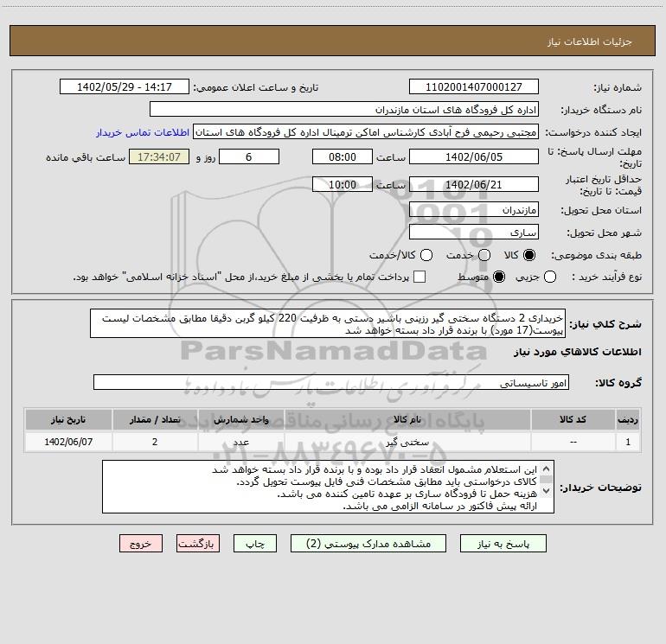
Task: Click the تعداد / مقدار column header
Action: tap(155, 419)
